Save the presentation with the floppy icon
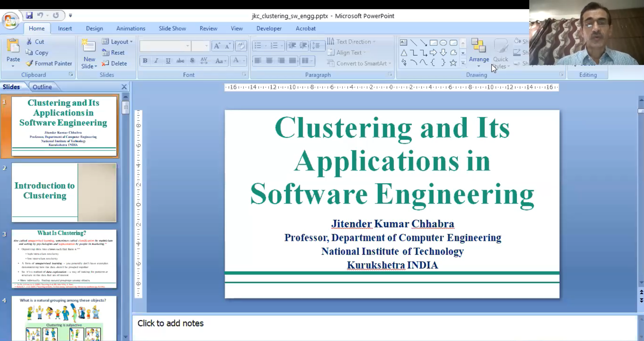This screenshot has height=341, width=644. pyautogui.click(x=29, y=15)
